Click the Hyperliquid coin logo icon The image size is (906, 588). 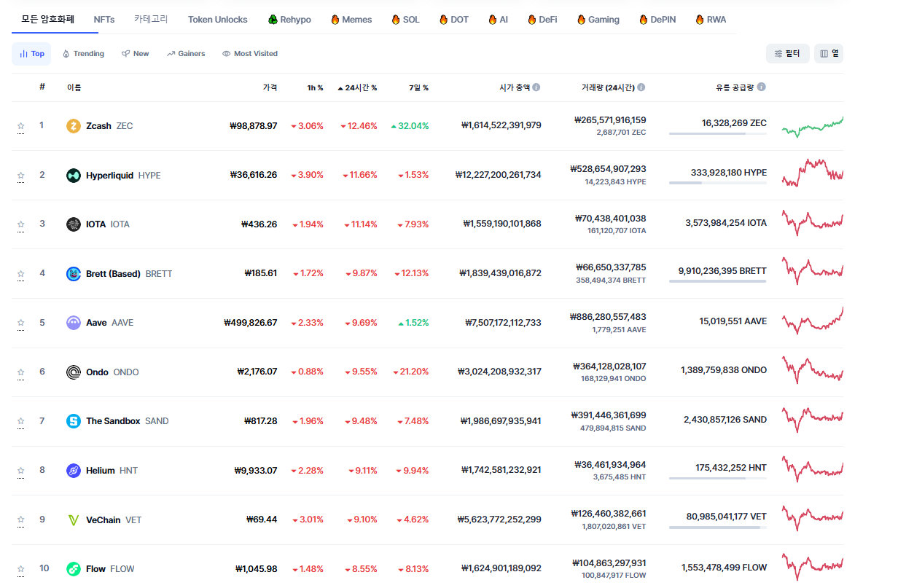point(74,175)
